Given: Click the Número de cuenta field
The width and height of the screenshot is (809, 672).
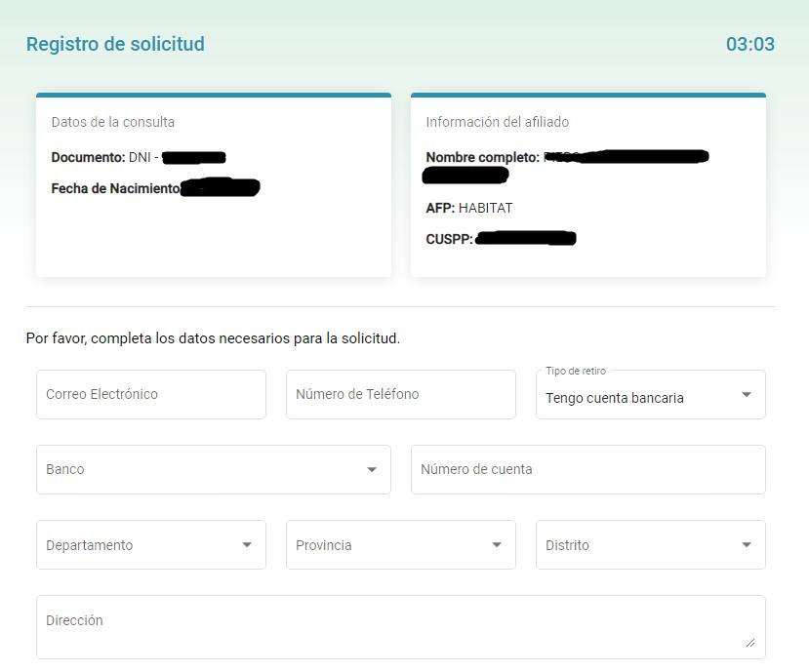Looking at the screenshot, I should (587, 469).
